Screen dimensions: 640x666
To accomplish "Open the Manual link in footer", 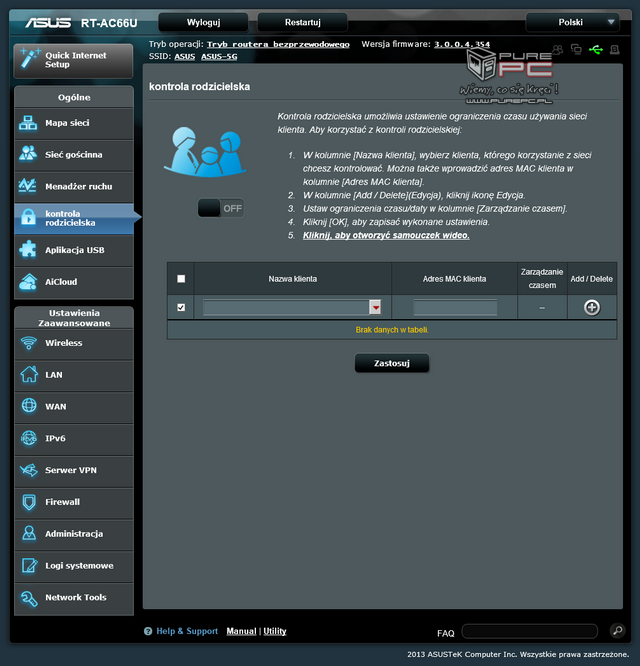I will click(x=241, y=631).
